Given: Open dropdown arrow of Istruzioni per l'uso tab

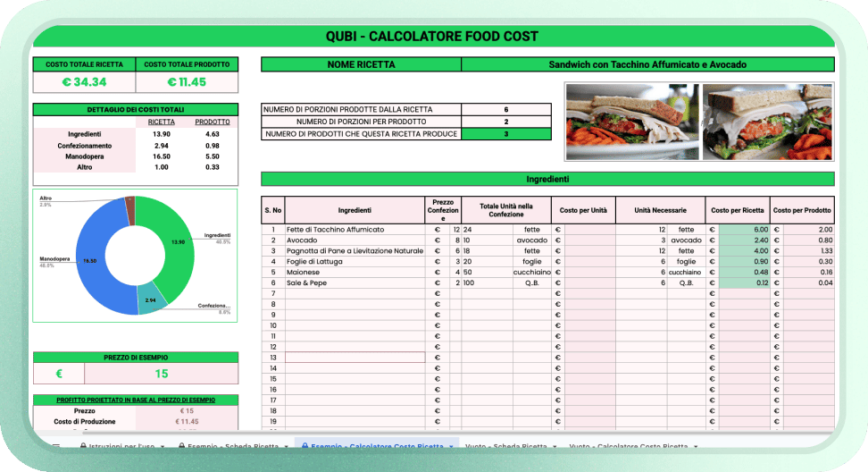Looking at the screenshot, I should pyautogui.click(x=164, y=445).
